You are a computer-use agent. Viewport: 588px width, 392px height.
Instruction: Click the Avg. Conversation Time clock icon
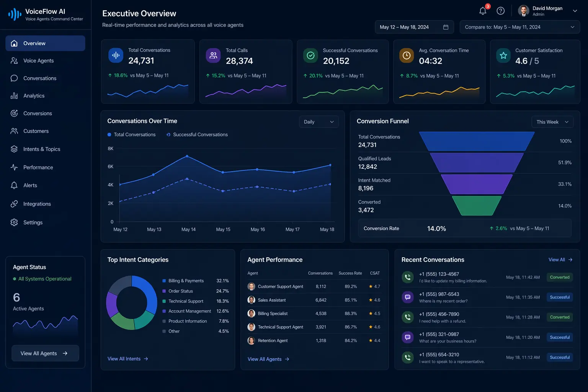(407, 56)
